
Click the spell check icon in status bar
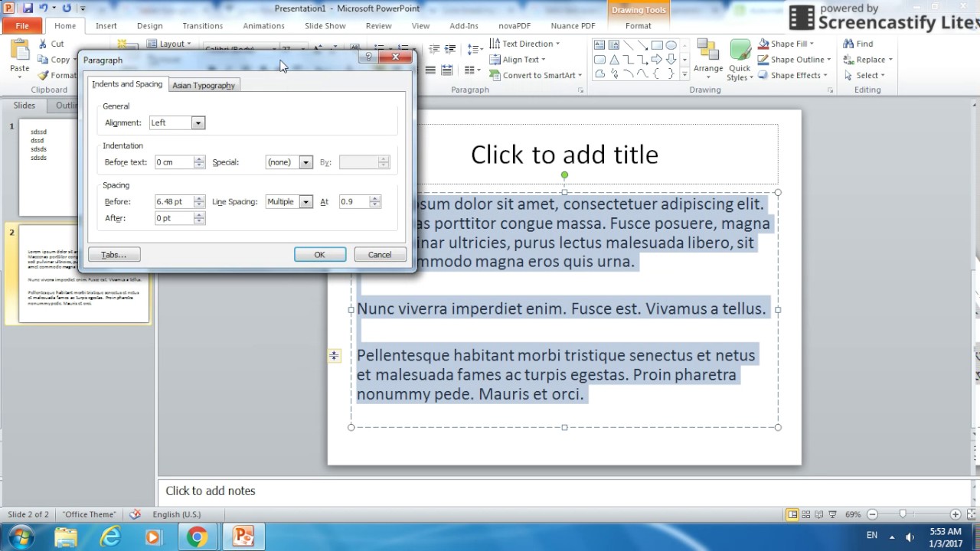pos(136,514)
